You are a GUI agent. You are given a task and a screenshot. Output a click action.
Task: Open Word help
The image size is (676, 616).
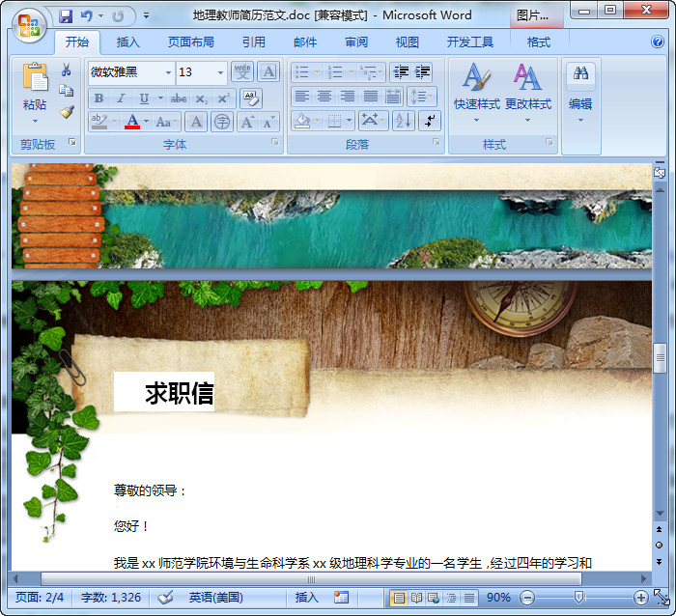[658, 42]
